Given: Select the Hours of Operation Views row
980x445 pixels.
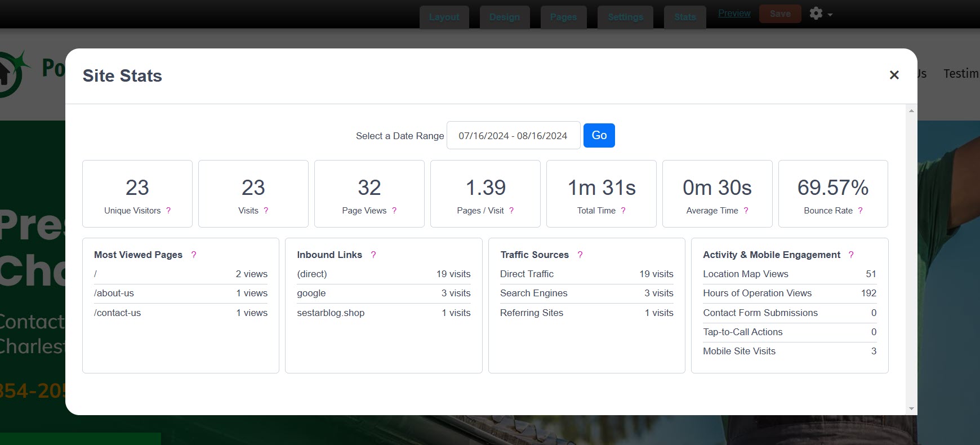Looking at the screenshot, I should 790,293.
